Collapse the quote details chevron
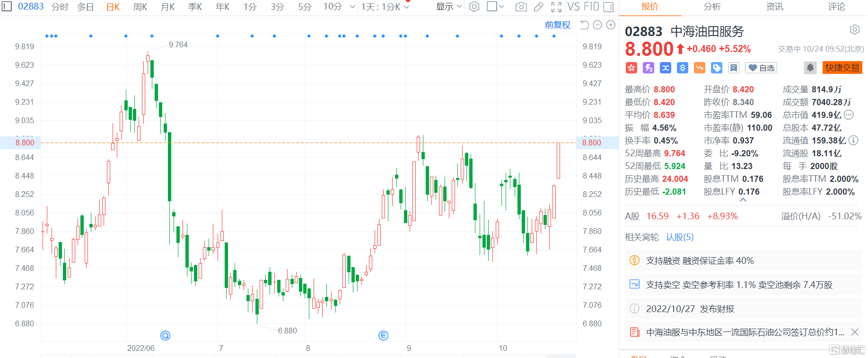 (x=743, y=200)
